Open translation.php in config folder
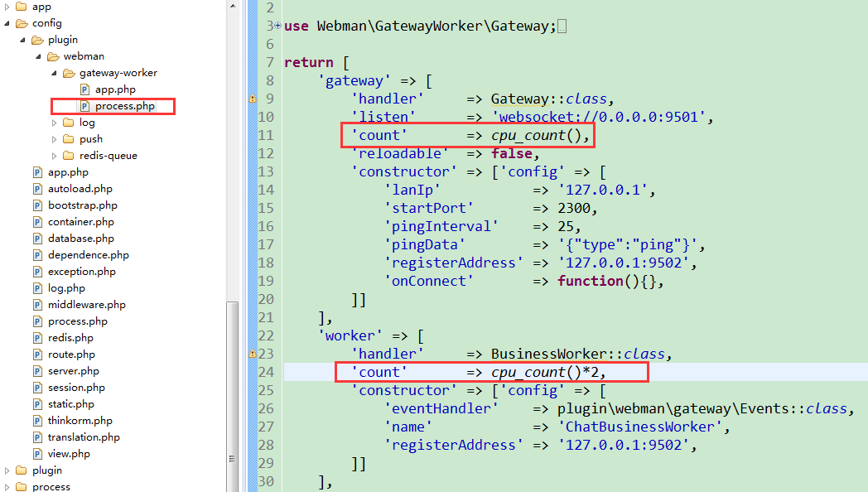This screenshot has height=492, width=868. pos(84,438)
